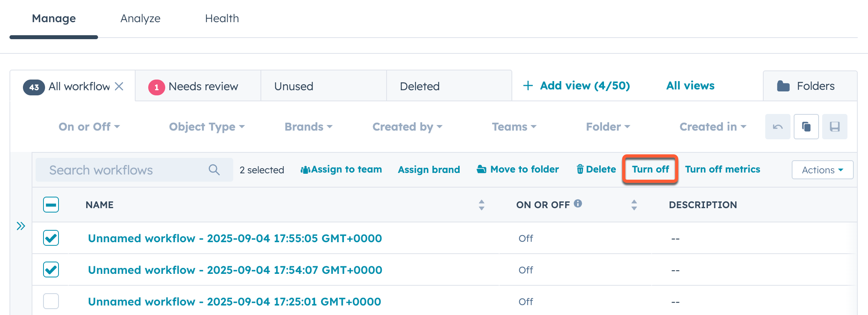Click the info icon beside ON OR OFF

click(x=578, y=203)
